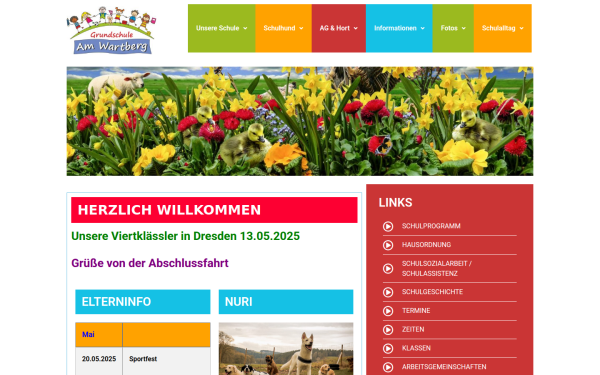
Task: Open the Schulgeschichte link
Action: 432,292
